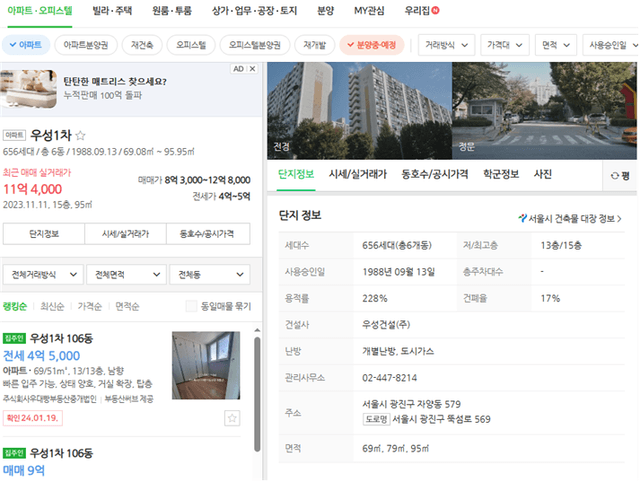
Task: Expand the 전체동 dropdown
Action: click(210, 274)
